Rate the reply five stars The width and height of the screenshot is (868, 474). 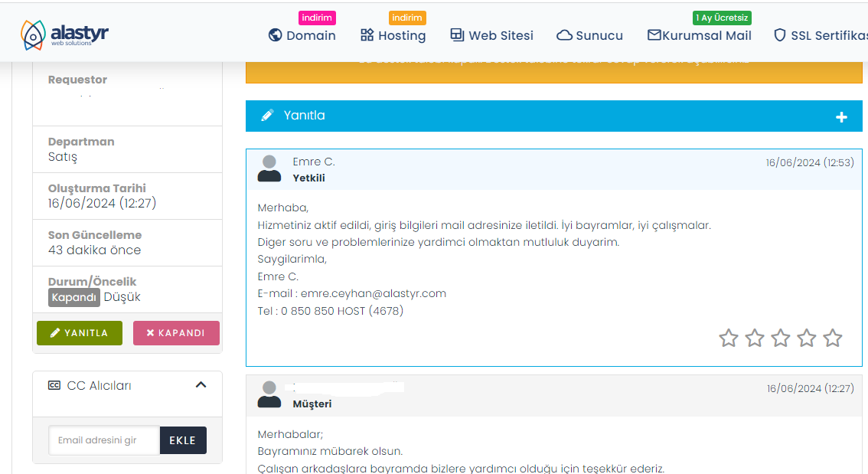click(833, 338)
